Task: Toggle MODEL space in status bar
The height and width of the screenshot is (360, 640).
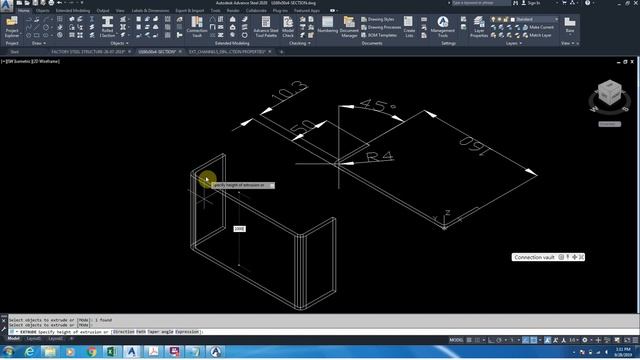Action: click(x=456, y=340)
